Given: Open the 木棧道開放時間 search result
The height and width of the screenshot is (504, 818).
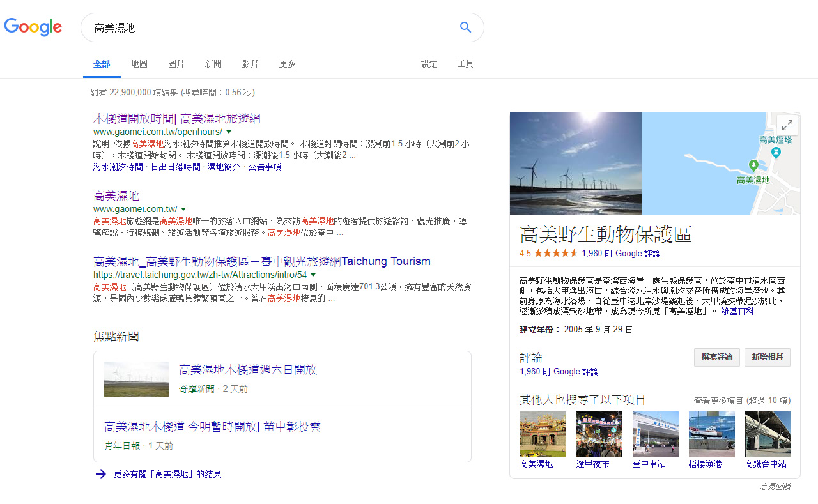Looking at the screenshot, I should 177,118.
